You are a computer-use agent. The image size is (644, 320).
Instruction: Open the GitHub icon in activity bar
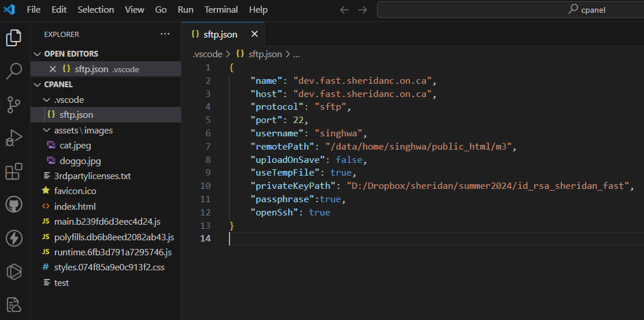click(14, 204)
